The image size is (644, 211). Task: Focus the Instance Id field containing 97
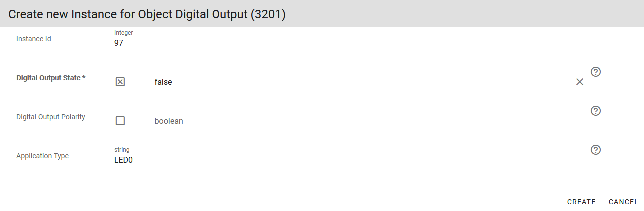(349, 43)
